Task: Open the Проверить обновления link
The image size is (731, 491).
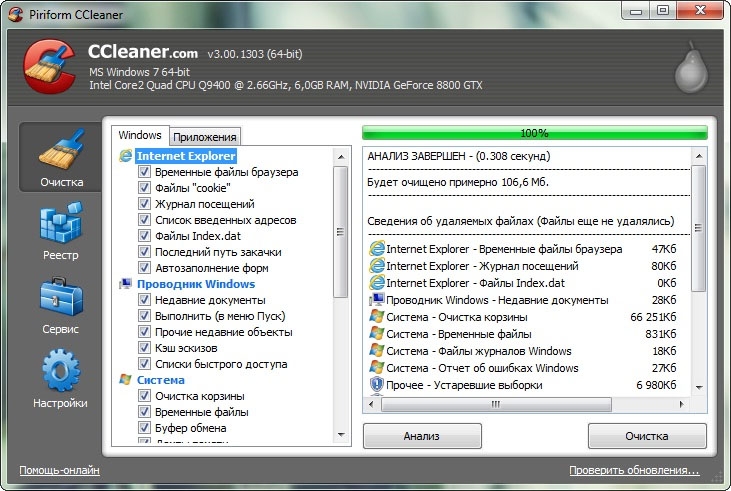Action: (x=634, y=470)
